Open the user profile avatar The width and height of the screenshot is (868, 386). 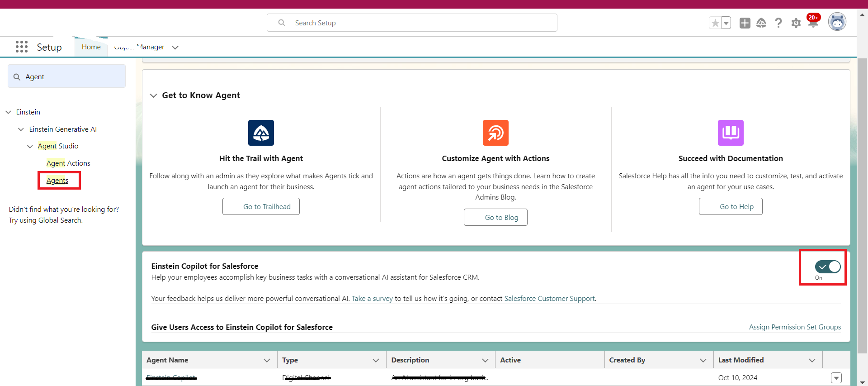tap(837, 22)
